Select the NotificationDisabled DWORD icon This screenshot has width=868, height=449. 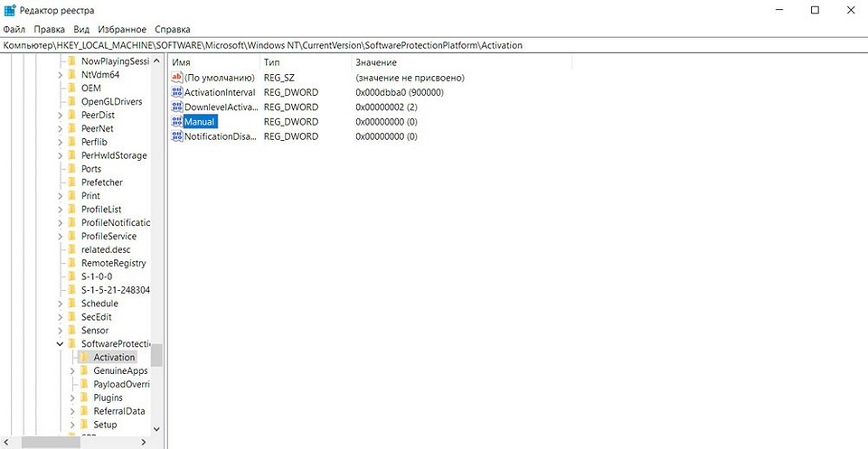click(x=177, y=136)
